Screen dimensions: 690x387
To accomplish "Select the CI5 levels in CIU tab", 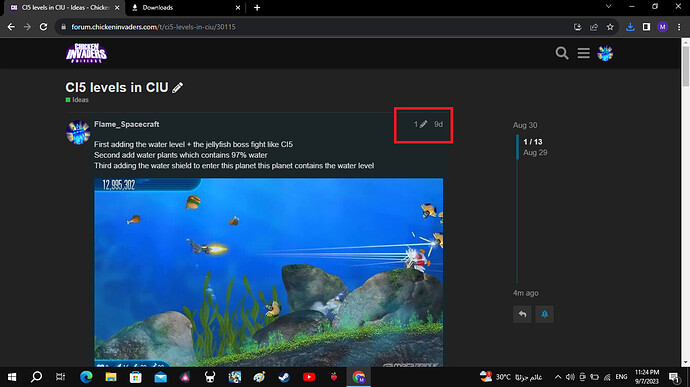I will pos(64,7).
